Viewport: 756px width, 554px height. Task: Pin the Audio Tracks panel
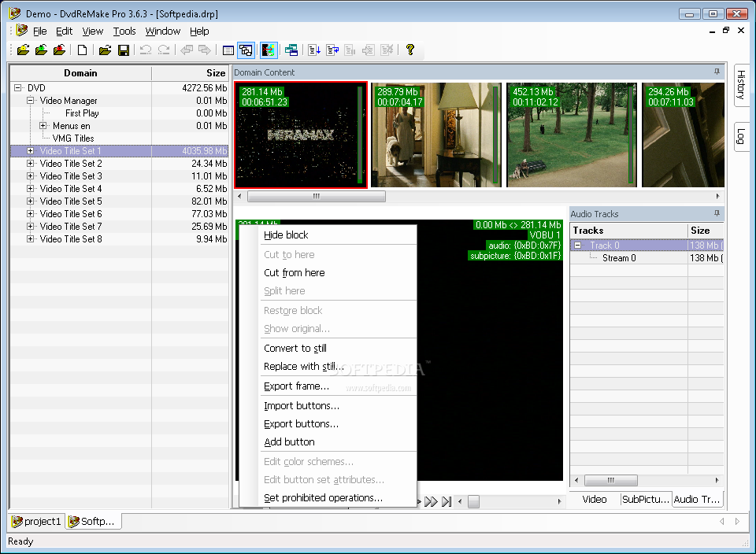(x=717, y=213)
